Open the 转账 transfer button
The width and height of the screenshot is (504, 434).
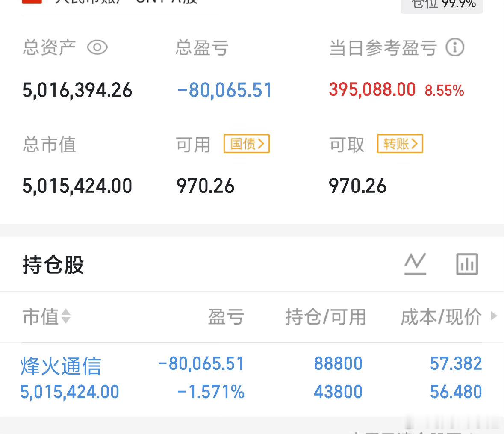tap(400, 144)
